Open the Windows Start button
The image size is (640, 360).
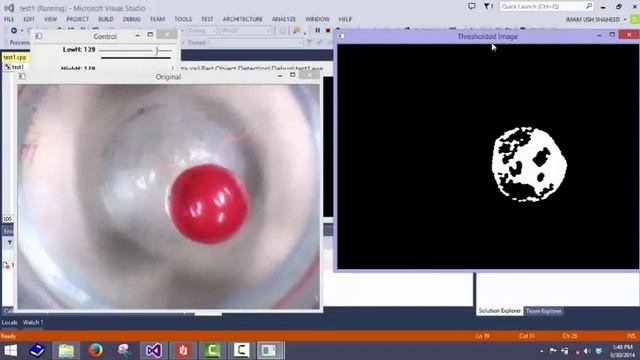[11, 350]
